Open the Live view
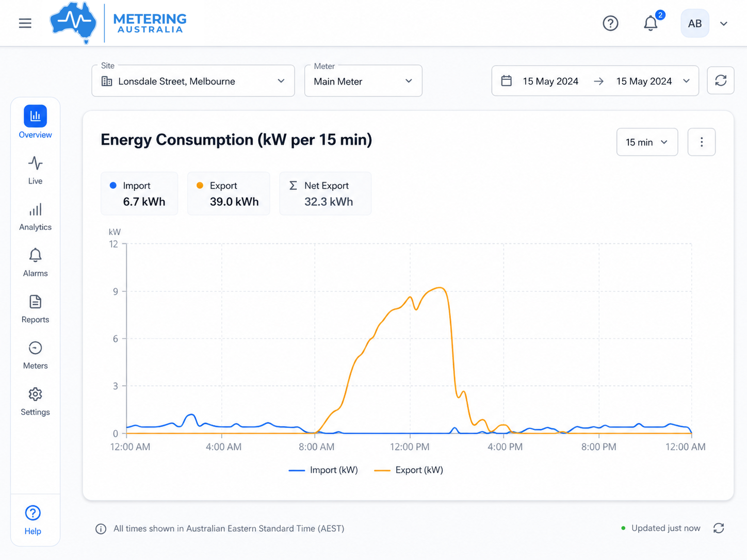Viewport: 747px width, 560px height. 35,170
